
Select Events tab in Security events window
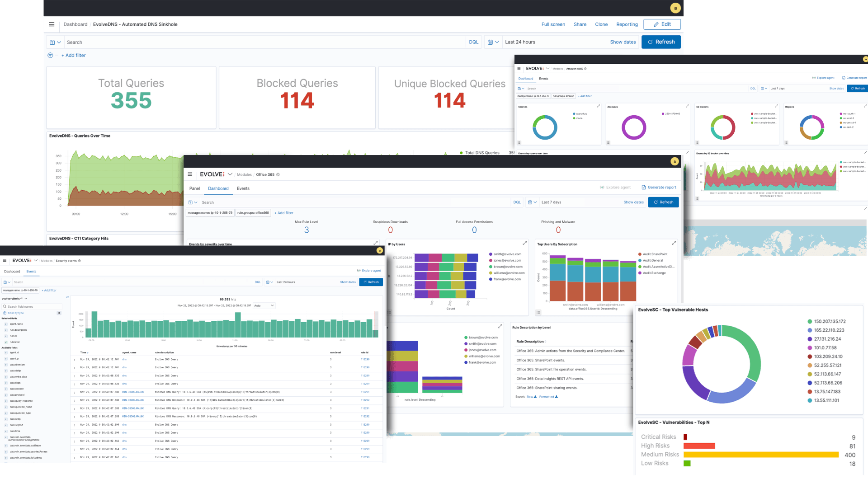click(x=31, y=272)
